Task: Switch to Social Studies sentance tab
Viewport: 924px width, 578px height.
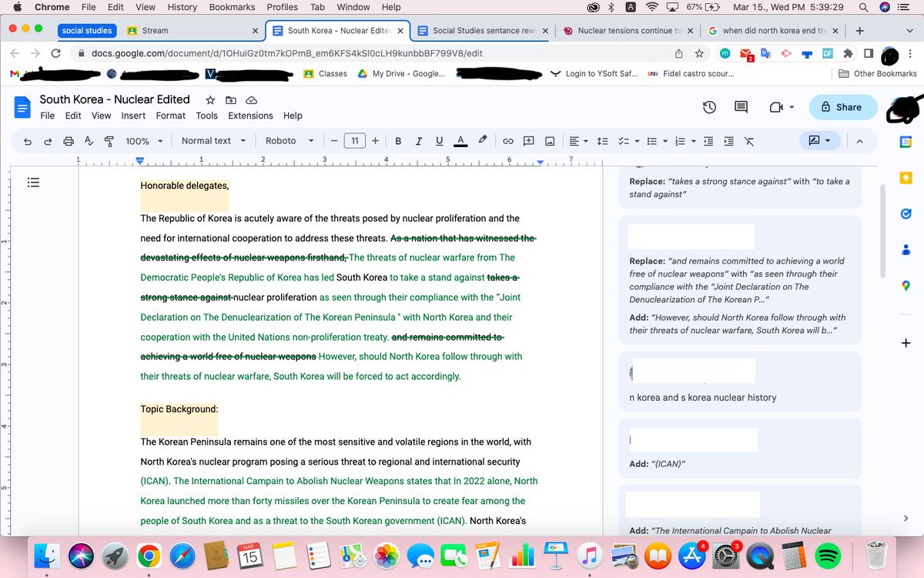Action: click(x=484, y=31)
